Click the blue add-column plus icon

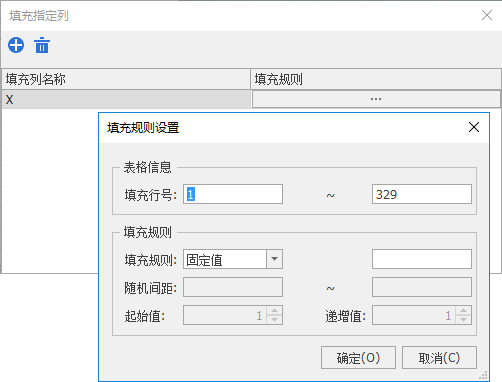(16, 45)
